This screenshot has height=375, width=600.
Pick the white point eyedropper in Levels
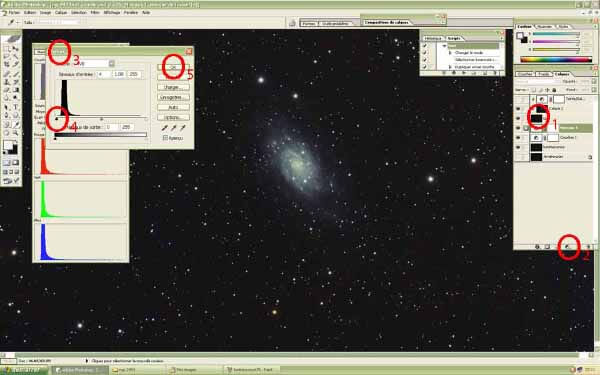[x=183, y=128]
